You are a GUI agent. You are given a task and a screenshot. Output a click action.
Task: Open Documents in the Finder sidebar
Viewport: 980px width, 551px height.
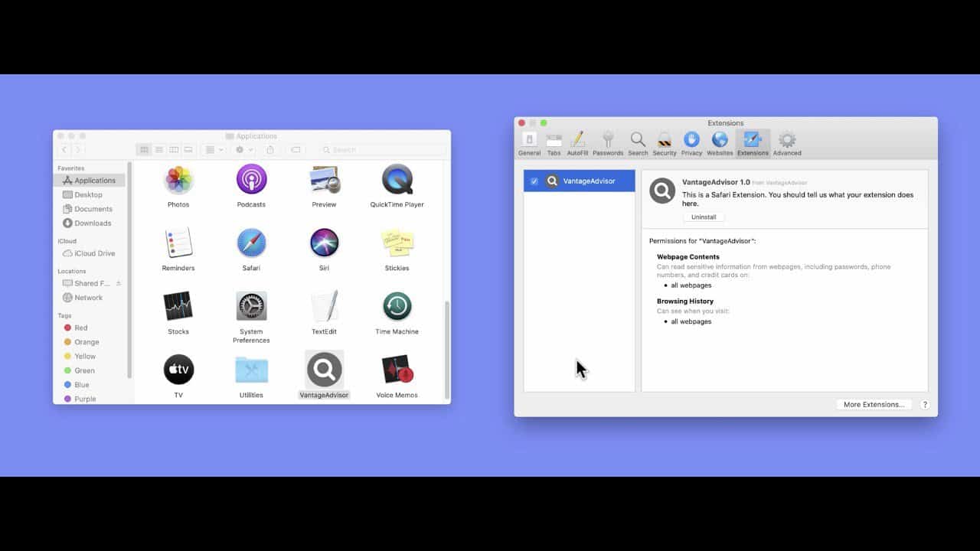click(87, 209)
